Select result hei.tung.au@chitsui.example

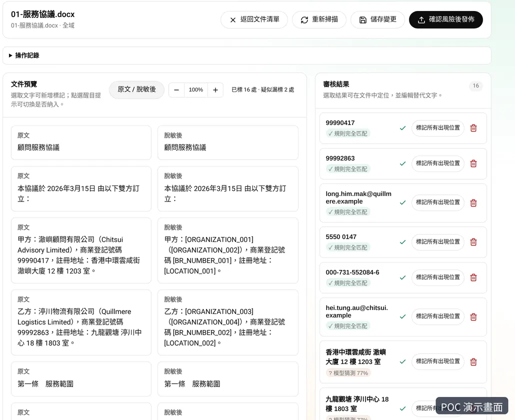click(356, 311)
